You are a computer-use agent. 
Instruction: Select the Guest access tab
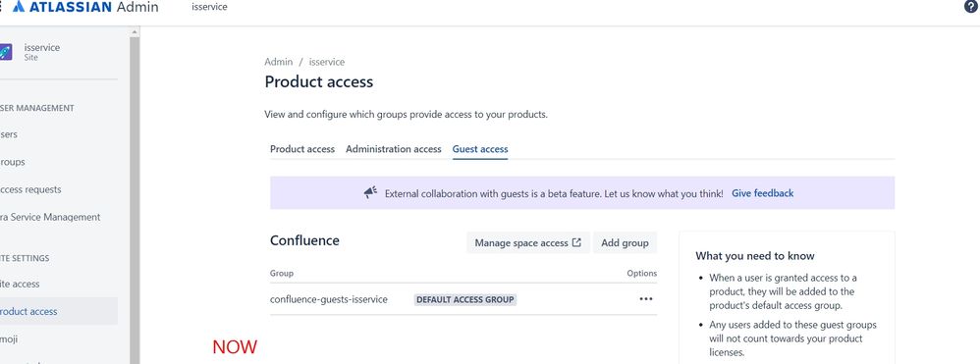tap(480, 149)
